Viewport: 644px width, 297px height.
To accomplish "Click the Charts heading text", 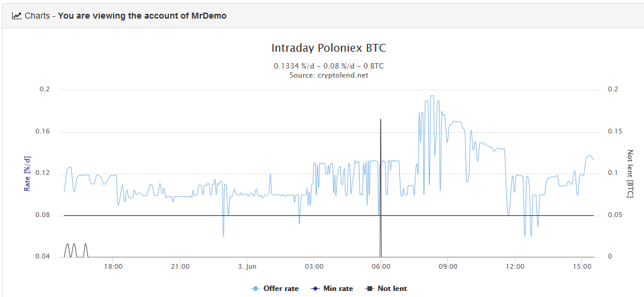I will pyautogui.click(x=37, y=16).
